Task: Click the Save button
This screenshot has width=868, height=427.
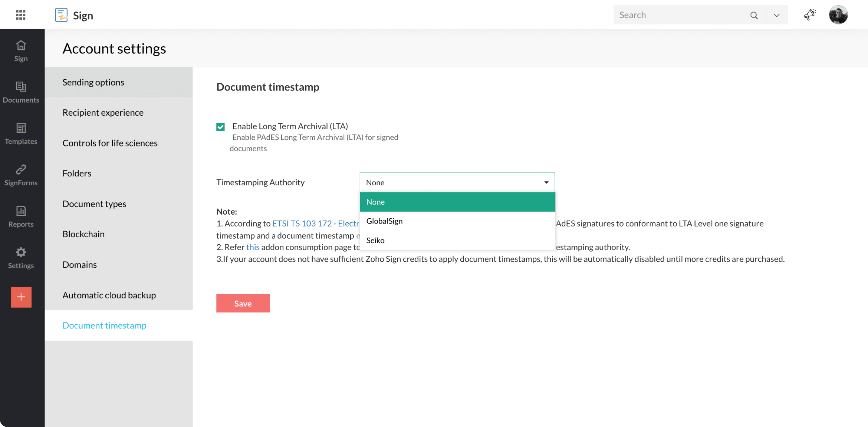Action: 243,303
